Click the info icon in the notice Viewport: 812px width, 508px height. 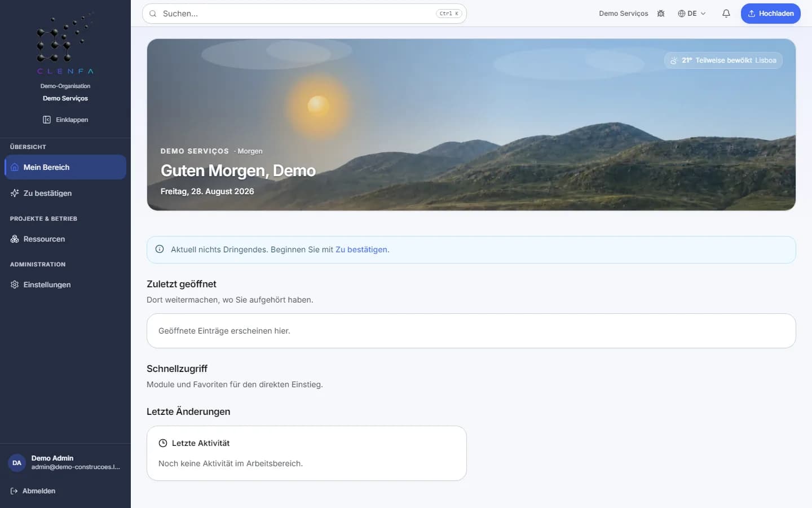pyautogui.click(x=160, y=249)
